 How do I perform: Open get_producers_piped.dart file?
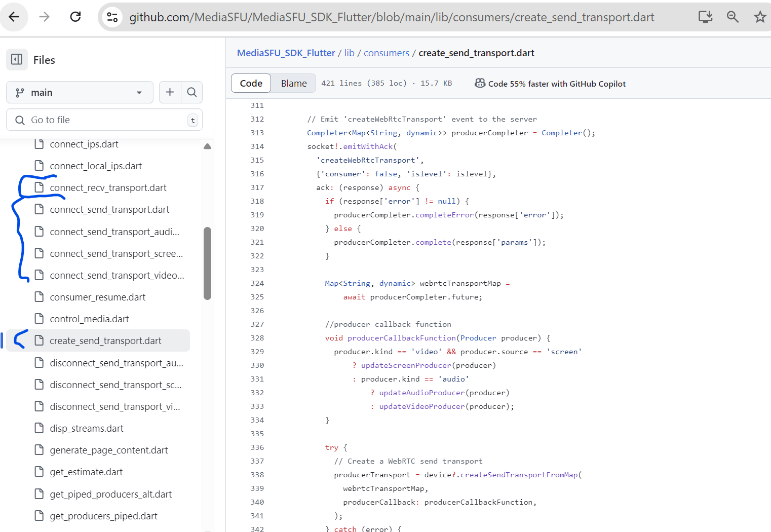point(103,516)
